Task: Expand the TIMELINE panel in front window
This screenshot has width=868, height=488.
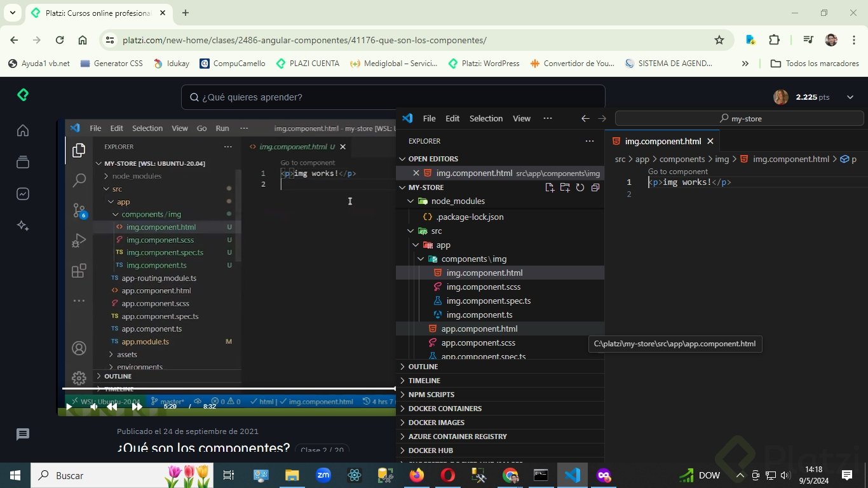Action: pos(500,381)
